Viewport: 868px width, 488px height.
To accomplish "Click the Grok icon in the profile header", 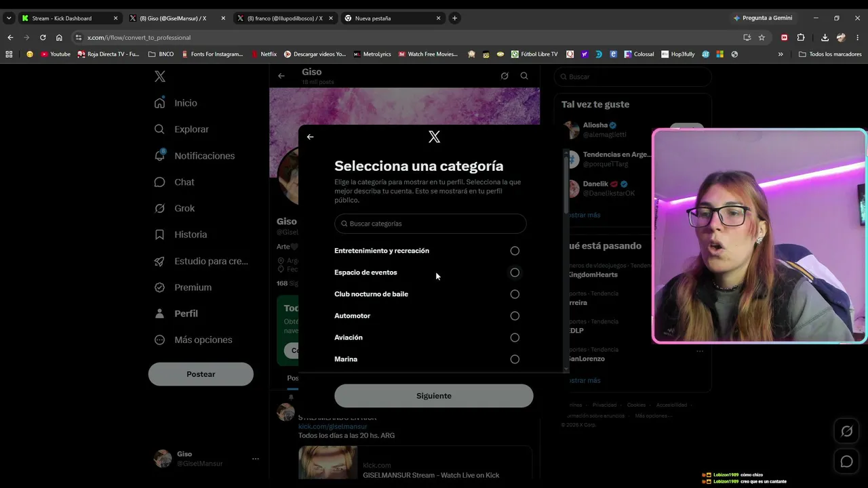I will pos(505,76).
